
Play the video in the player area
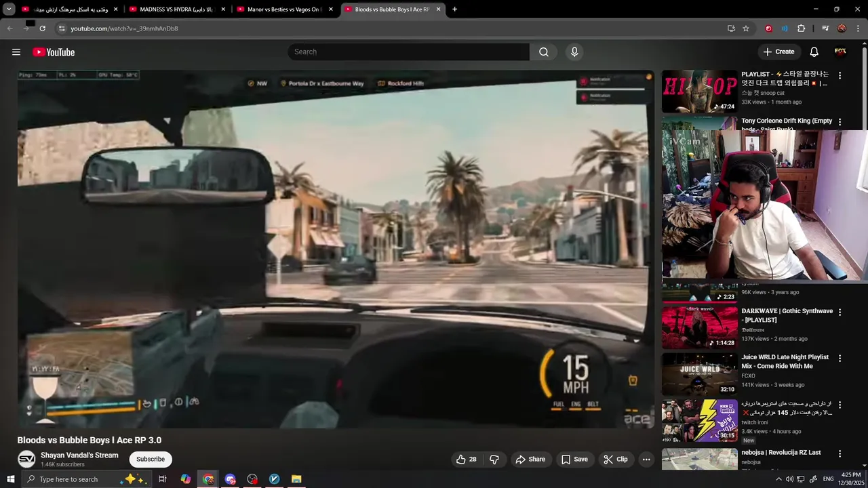[x=336, y=249]
